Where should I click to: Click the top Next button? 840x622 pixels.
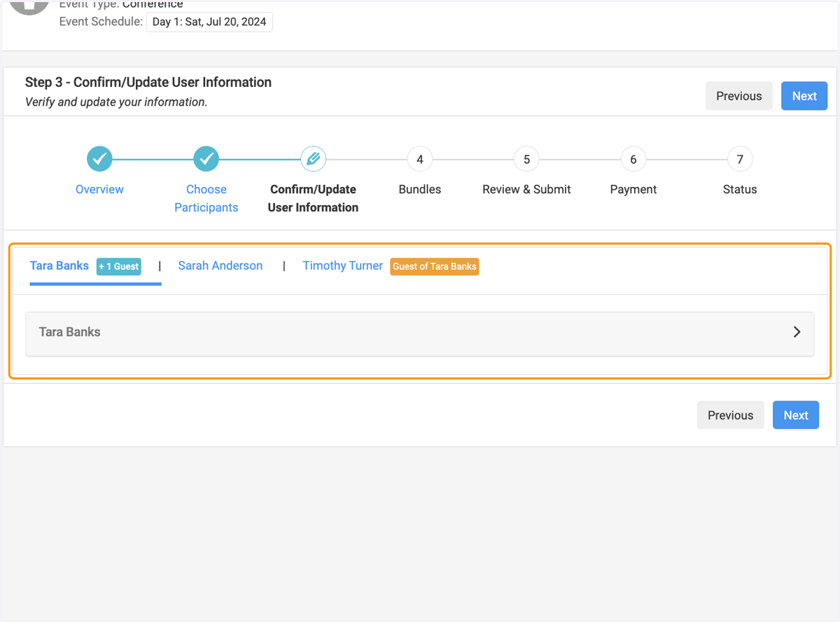(x=804, y=96)
